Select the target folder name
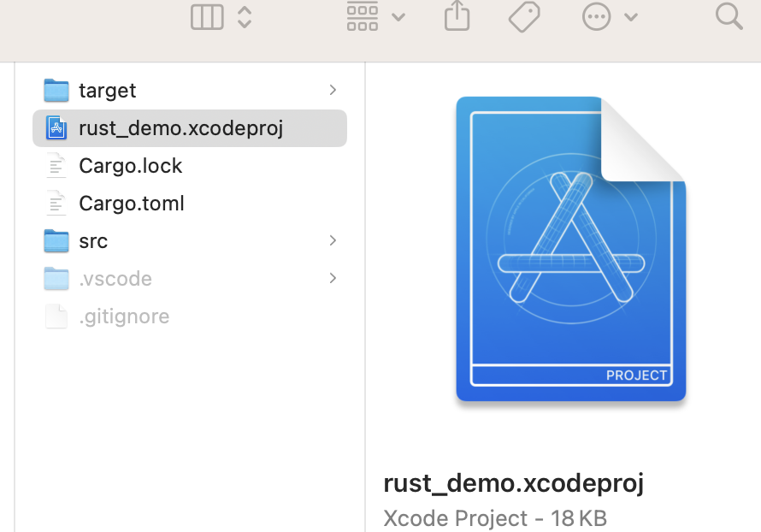Screen dimensions: 761x532 tap(108, 91)
